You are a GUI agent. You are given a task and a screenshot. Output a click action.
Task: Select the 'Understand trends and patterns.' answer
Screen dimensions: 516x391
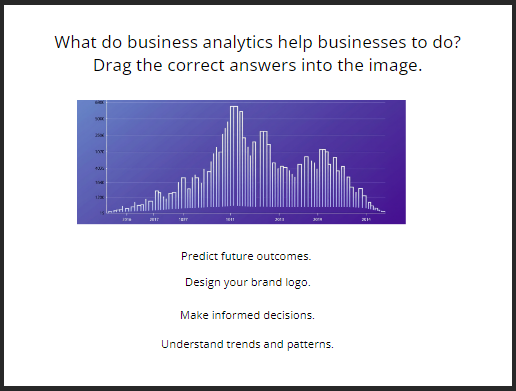(247, 344)
